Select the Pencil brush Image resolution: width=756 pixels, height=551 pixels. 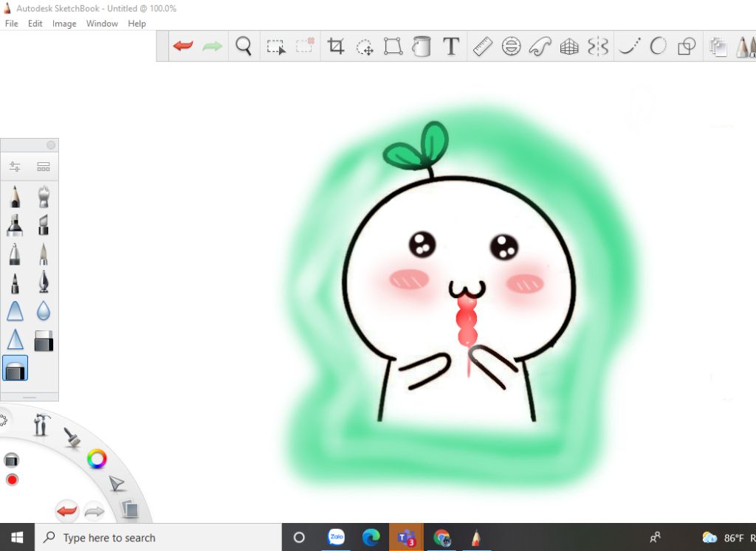15,197
